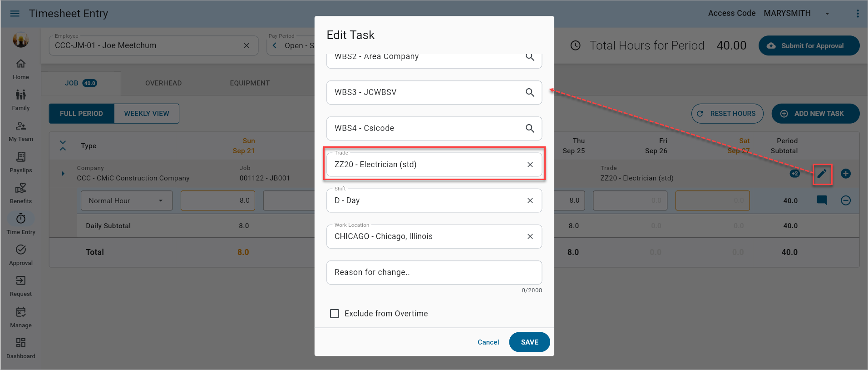Viewport: 868px width, 370px height.
Task: Check Exclude from Overtime checkbox
Action: (335, 314)
